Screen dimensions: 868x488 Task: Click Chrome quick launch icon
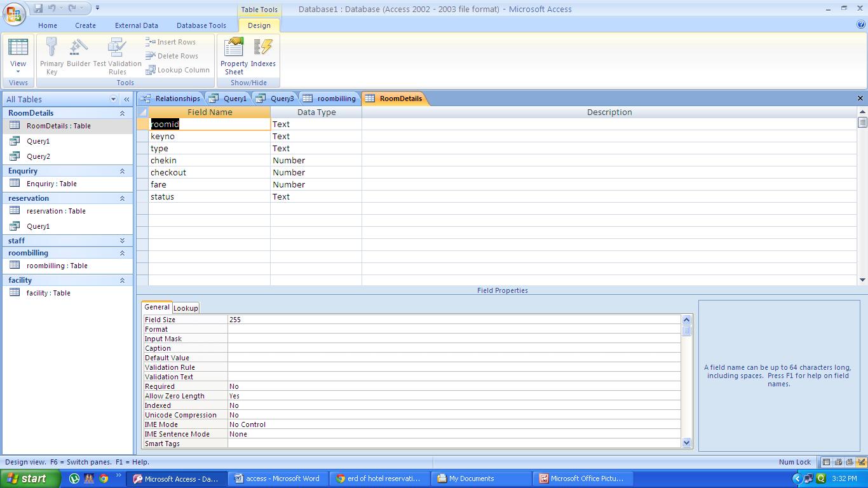104,478
